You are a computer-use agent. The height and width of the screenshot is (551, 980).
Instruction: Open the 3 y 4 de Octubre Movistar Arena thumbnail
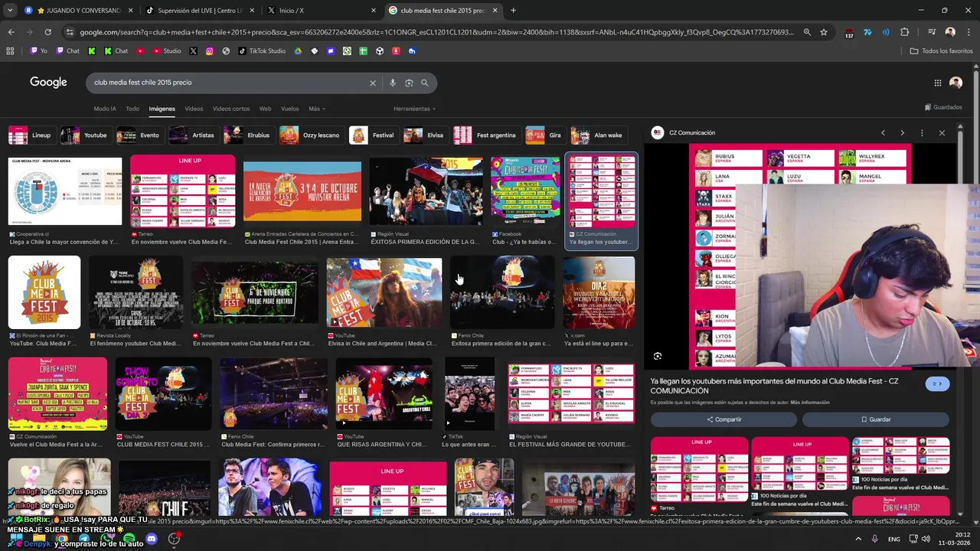(302, 191)
